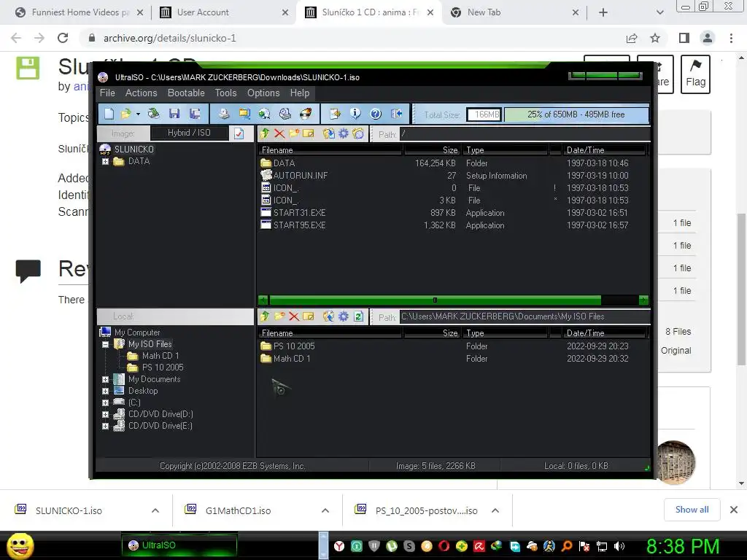The height and width of the screenshot is (560, 747).
Task: Click the Size column header in image list
Action: click(432, 150)
